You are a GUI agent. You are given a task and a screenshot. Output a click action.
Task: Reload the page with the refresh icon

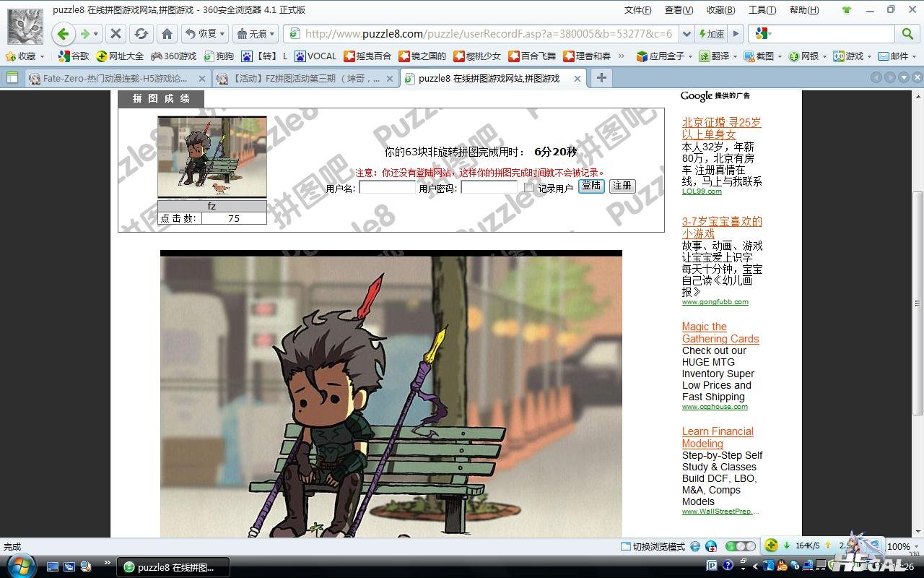(x=141, y=34)
